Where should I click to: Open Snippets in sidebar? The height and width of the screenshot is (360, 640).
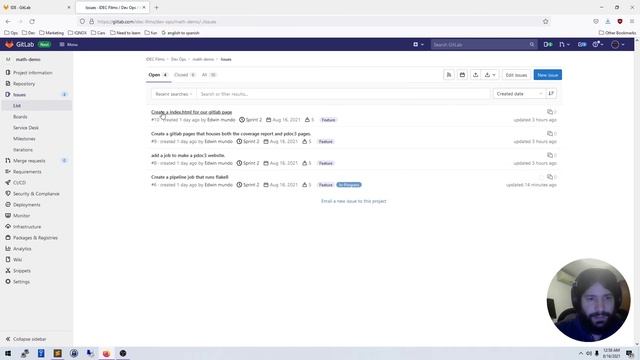(x=22, y=271)
